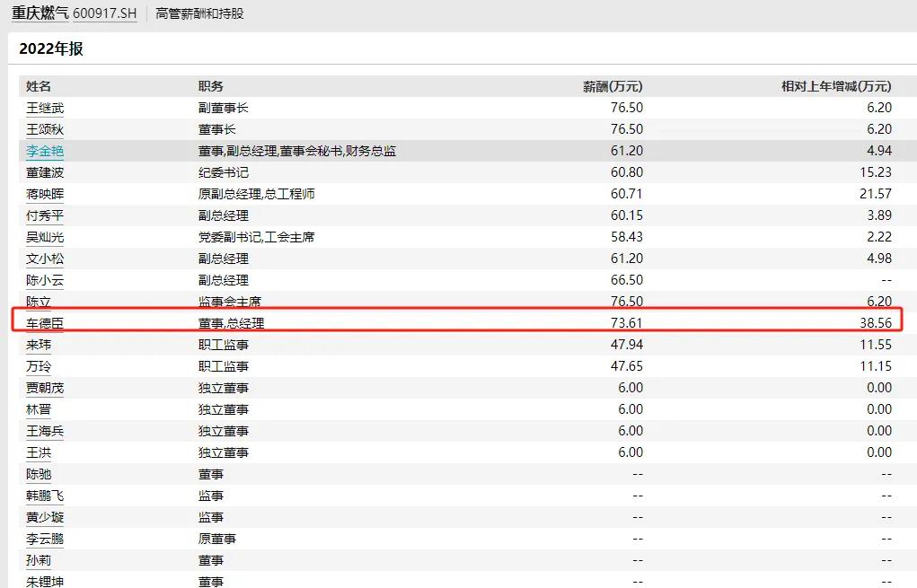Open executive profile 董建波
This screenshot has width=917, height=588.
(x=45, y=173)
